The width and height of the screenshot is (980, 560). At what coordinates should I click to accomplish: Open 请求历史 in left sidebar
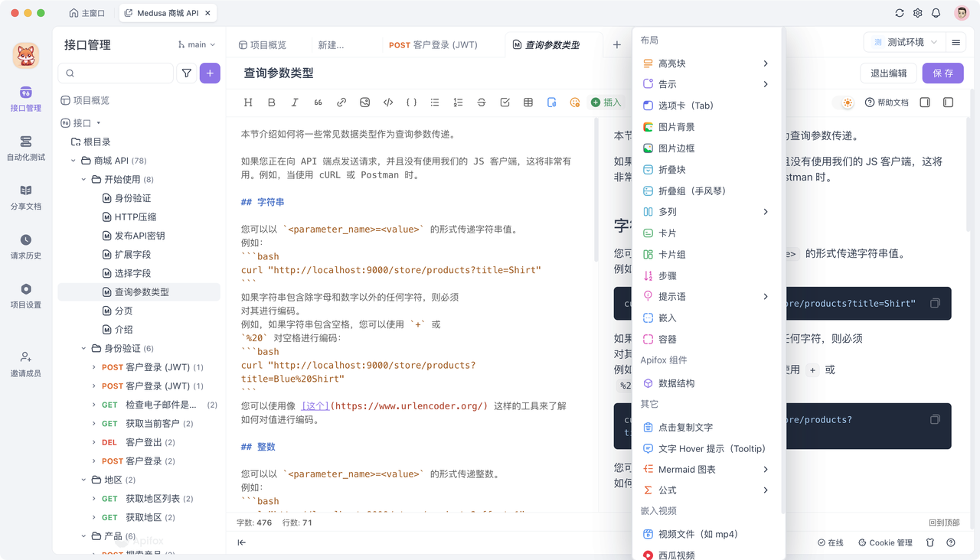pos(26,247)
